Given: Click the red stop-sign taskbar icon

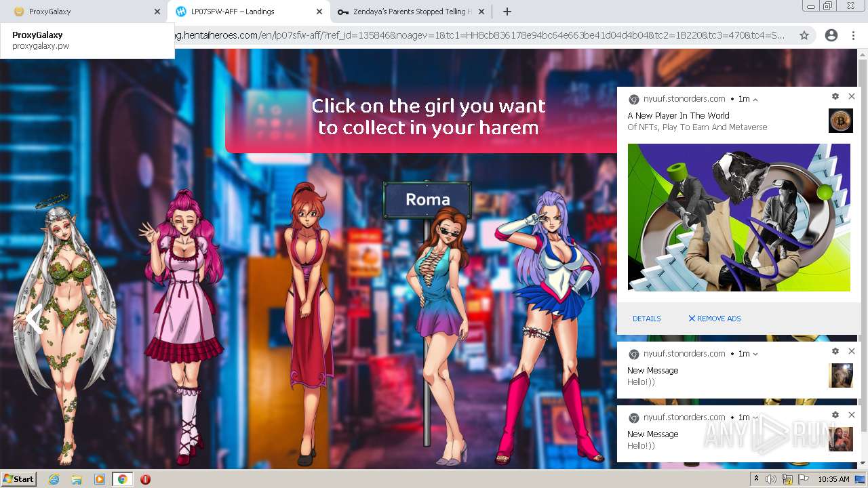Looking at the screenshot, I should (x=145, y=479).
